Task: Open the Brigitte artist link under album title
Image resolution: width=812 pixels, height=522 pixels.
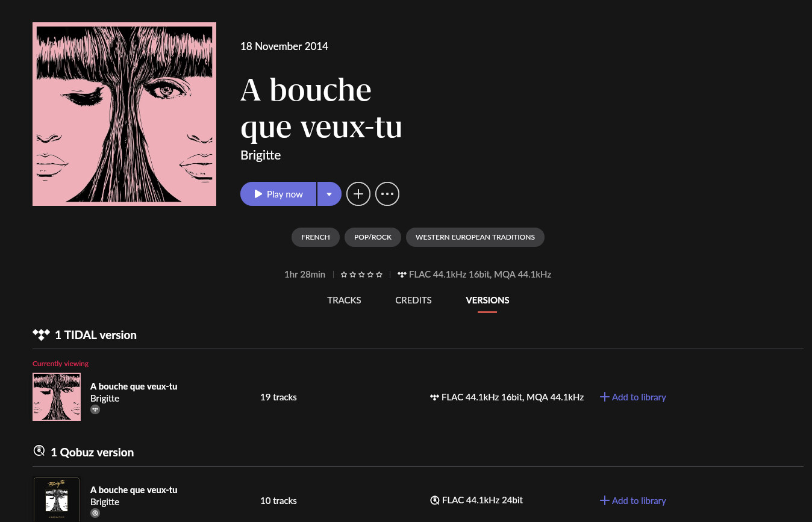Action: click(x=261, y=155)
